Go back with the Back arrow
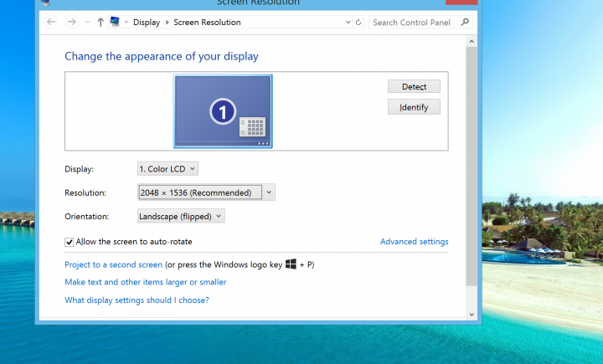 point(51,22)
